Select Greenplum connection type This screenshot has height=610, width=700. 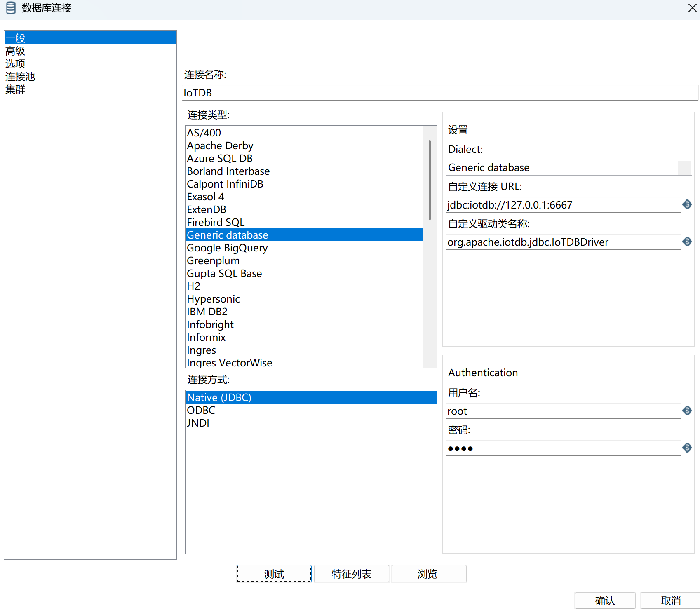point(304,260)
